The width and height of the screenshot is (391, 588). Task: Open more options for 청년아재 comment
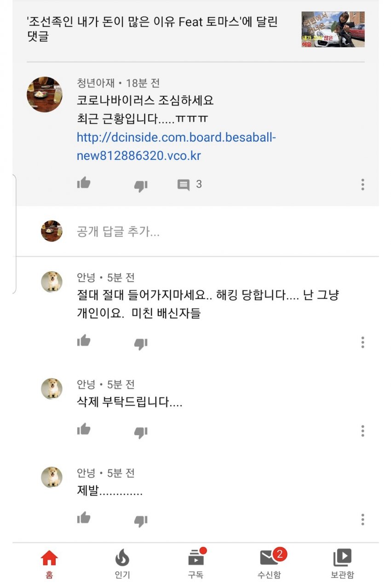tap(362, 185)
